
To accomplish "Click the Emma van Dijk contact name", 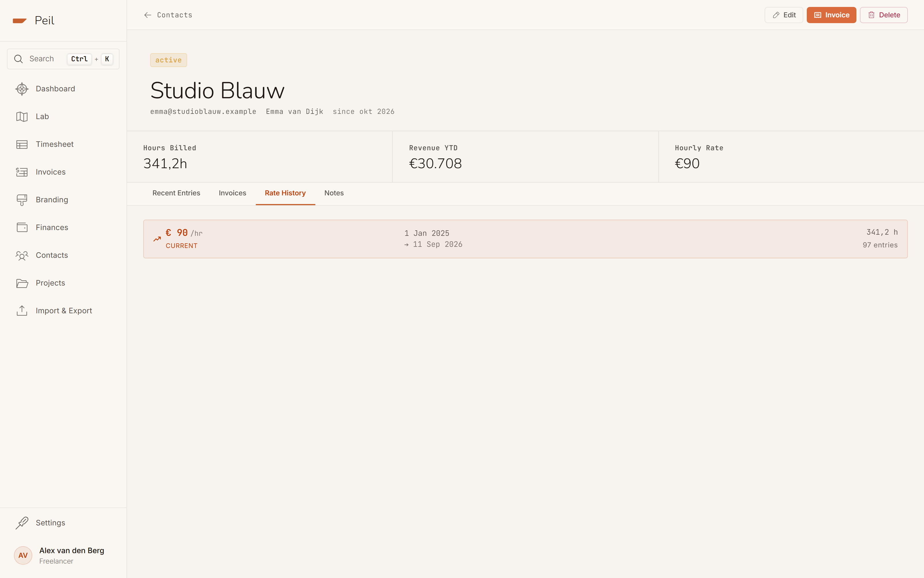I will pyautogui.click(x=295, y=112).
